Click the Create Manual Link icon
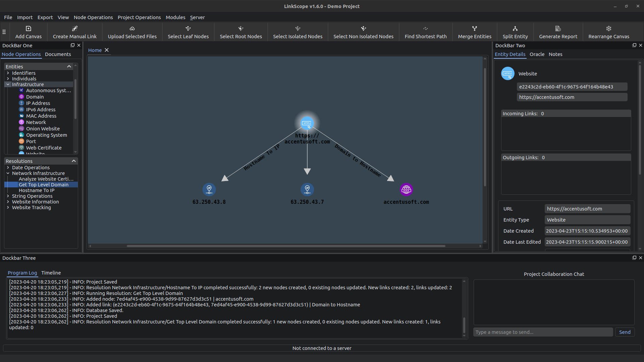 pos(74,29)
